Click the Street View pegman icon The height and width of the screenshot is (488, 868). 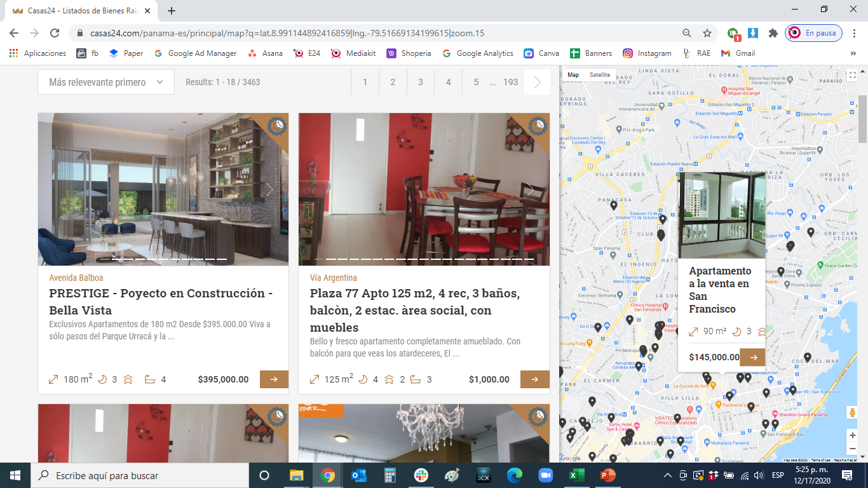852,412
